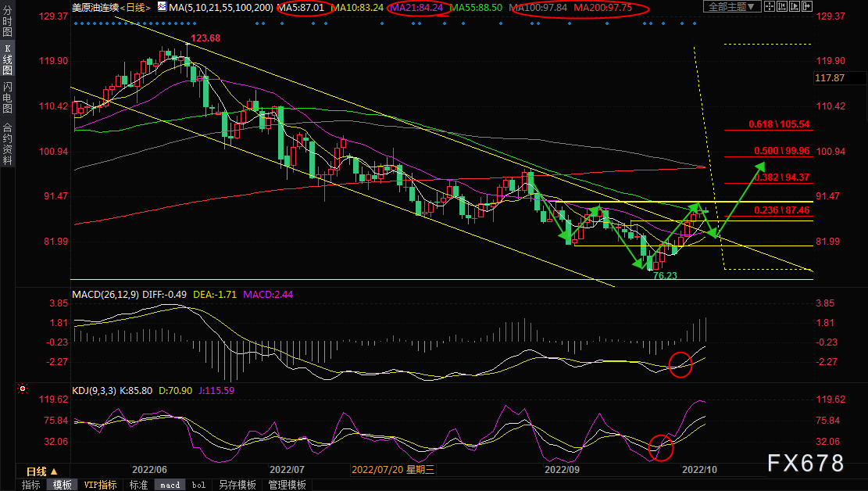Click the KDJ(9,3,3) indicator label
Screen dimensions: 868x491
point(94,390)
